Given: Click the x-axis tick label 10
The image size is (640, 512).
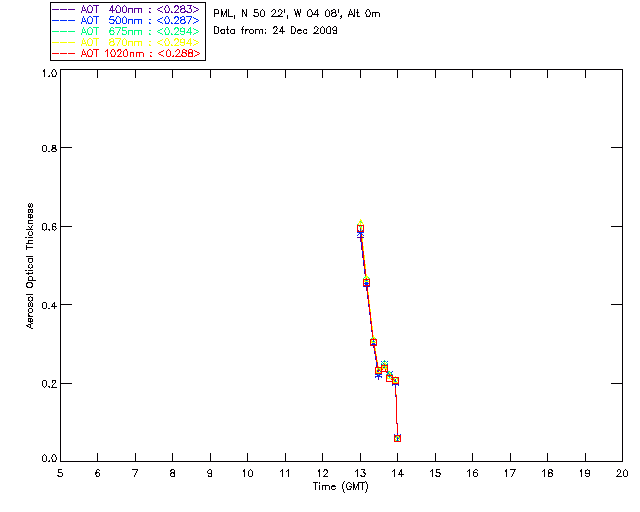Looking at the screenshot, I should click(x=247, y=473).
